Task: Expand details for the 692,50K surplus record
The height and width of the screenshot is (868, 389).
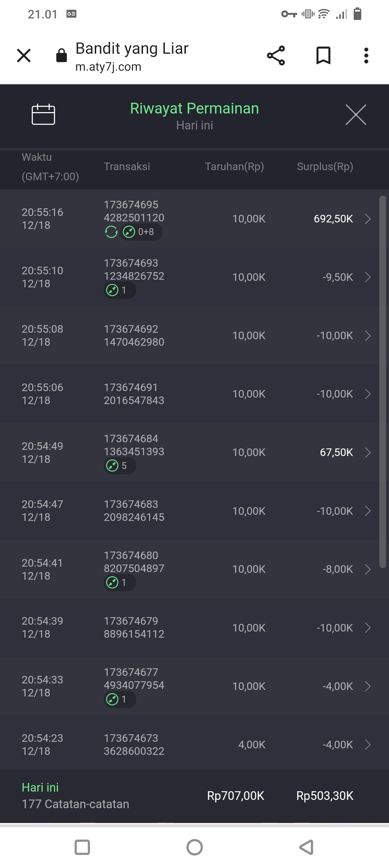Action: click(x=368, y=219)
